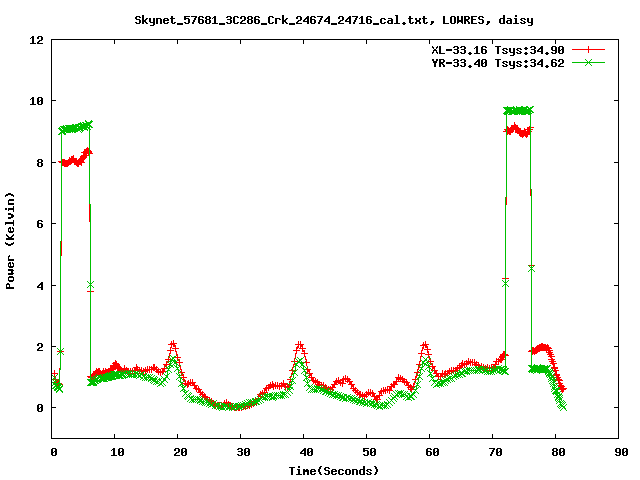Click x-axis tick label 60
The height and width of the screenshot is (480, 640).
432,452
